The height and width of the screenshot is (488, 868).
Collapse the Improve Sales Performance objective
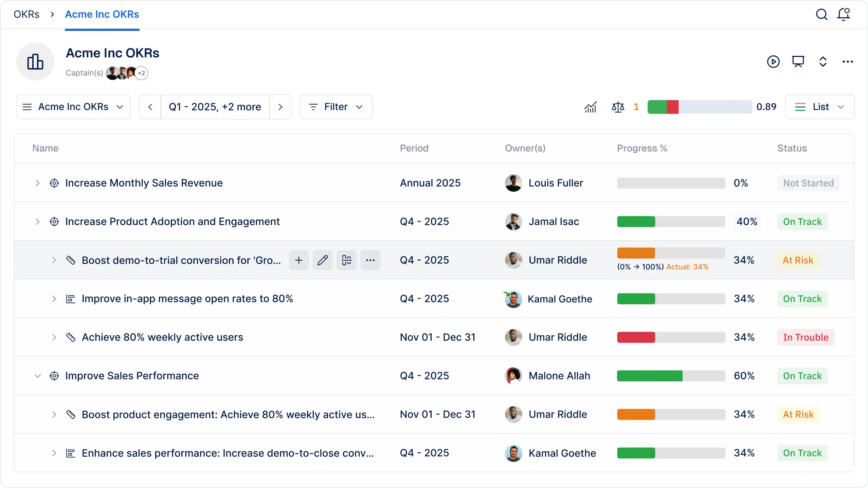pos(38,376)
